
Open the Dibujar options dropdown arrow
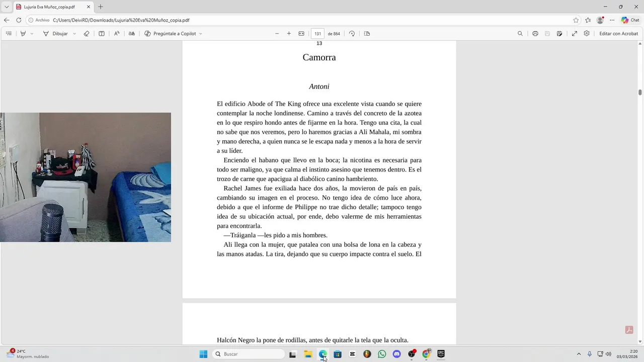[74, 34]
